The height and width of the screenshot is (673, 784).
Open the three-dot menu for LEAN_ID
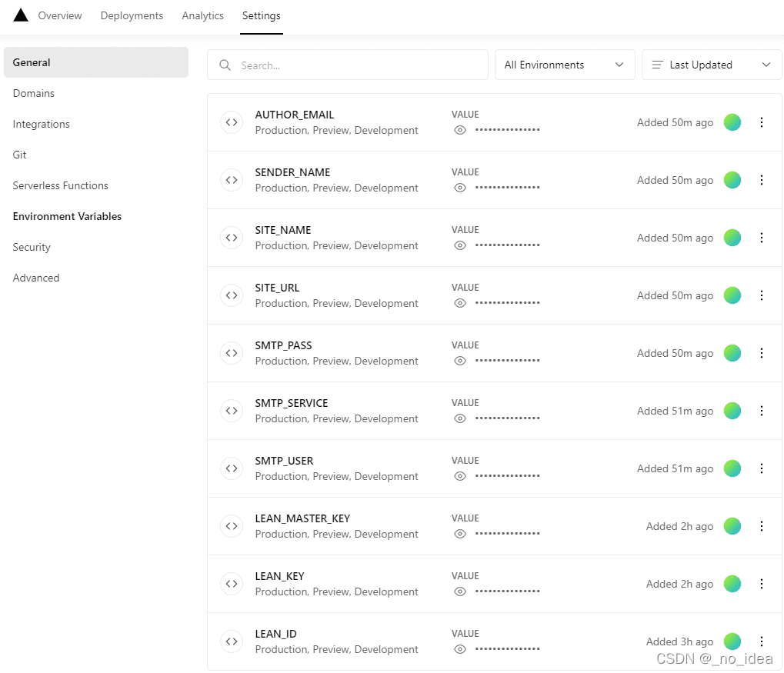(x=762, y=641)
